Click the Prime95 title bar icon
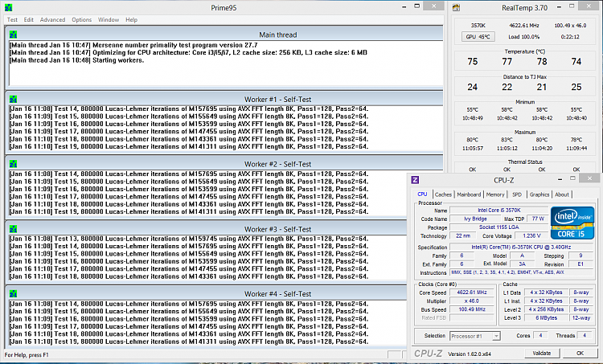603x364 pixels. coord(8,8)
